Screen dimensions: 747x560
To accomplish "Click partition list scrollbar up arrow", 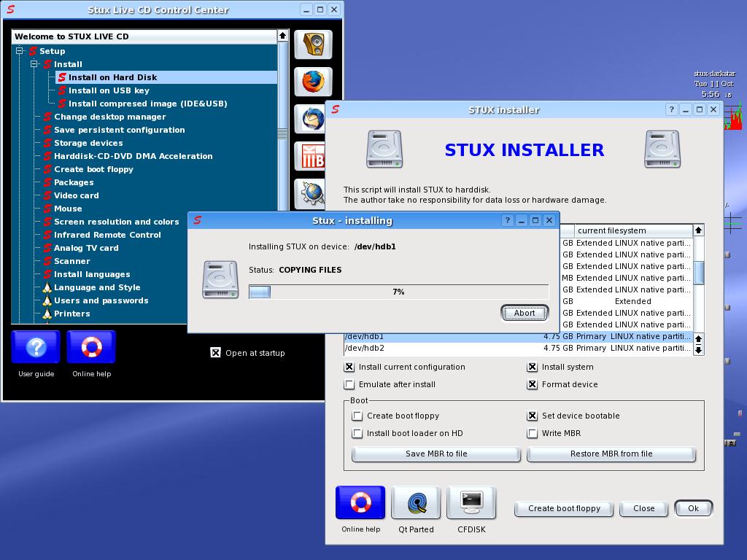I will coord(698,230).
